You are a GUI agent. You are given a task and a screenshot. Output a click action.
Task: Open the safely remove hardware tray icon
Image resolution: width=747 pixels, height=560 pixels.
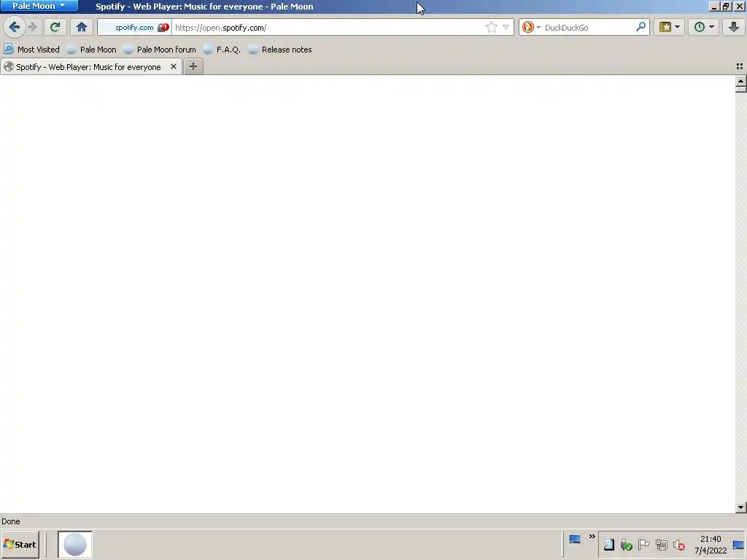626,544
